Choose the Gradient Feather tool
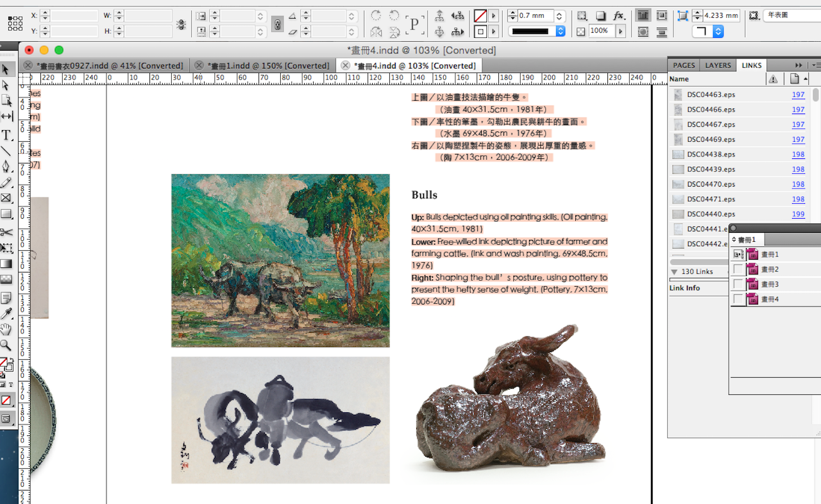This screenshot has width=821, height=504. [x=6, y=279]
